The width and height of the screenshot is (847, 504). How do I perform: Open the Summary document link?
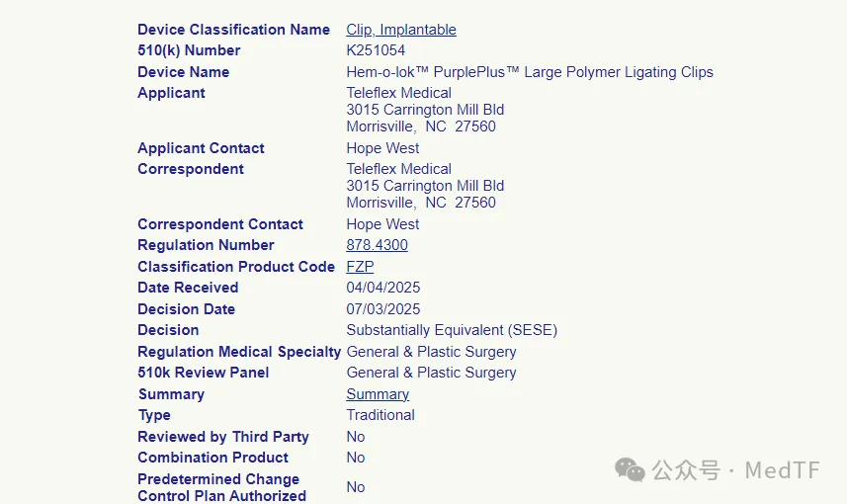[x=378, y=394]
